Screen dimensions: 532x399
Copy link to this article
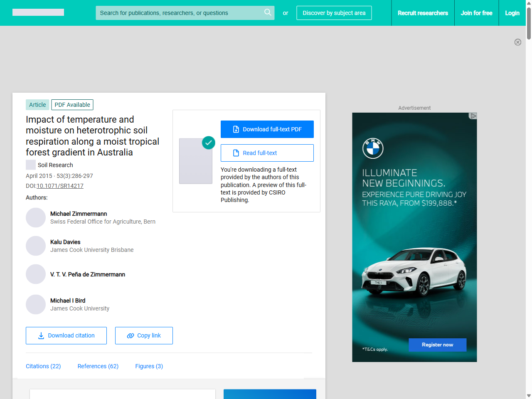(144, 335)
